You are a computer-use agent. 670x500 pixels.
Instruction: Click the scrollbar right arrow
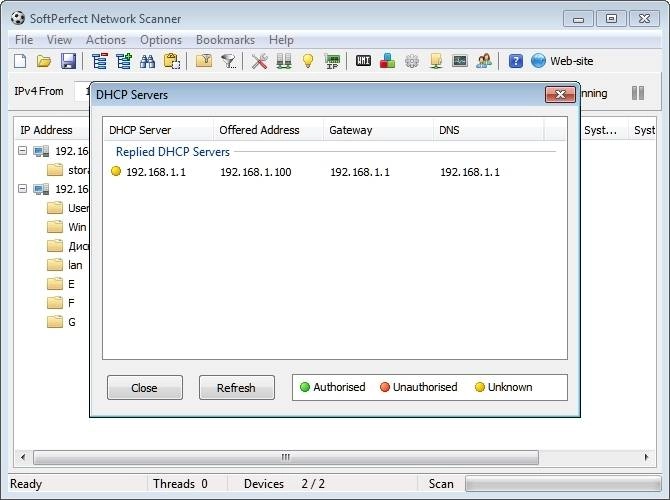click(x=646, y=457)
